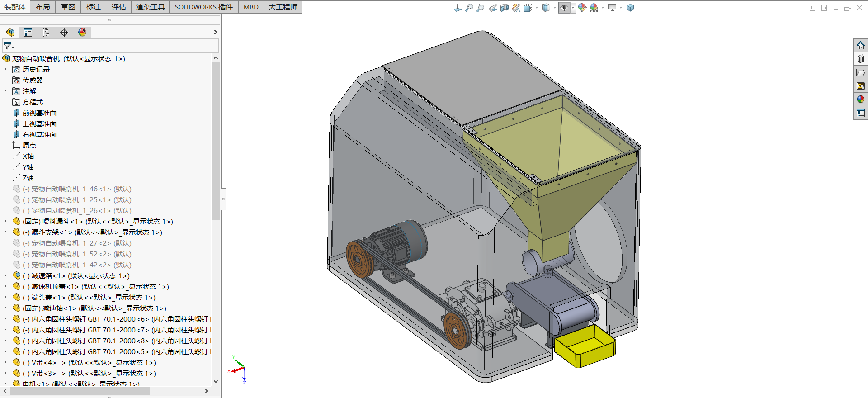Screen dimensions: 868x398
Task: Switch to the ConfigurationManager tab icon
Action: [46, 33]
